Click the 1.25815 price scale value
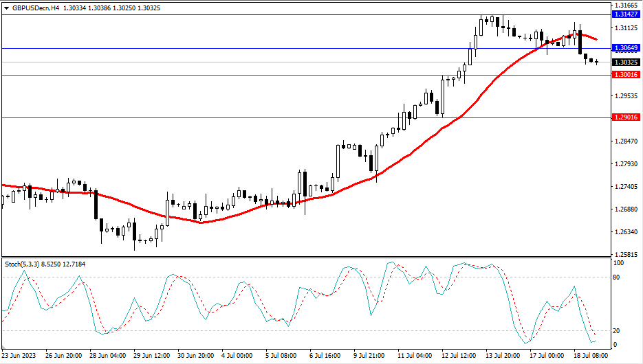 (624, 254)
